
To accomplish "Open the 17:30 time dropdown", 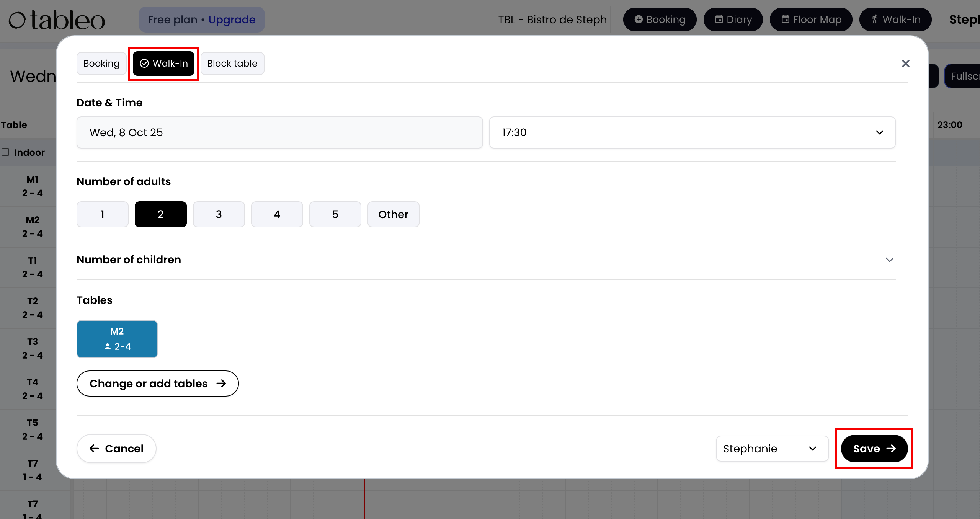I will [692, 132].
